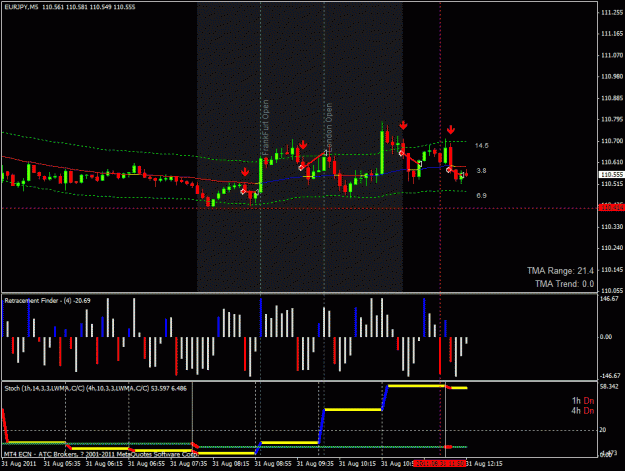Click the 111.255 price scale label
This screenshot has height=471, width=625.
[612, 12]
